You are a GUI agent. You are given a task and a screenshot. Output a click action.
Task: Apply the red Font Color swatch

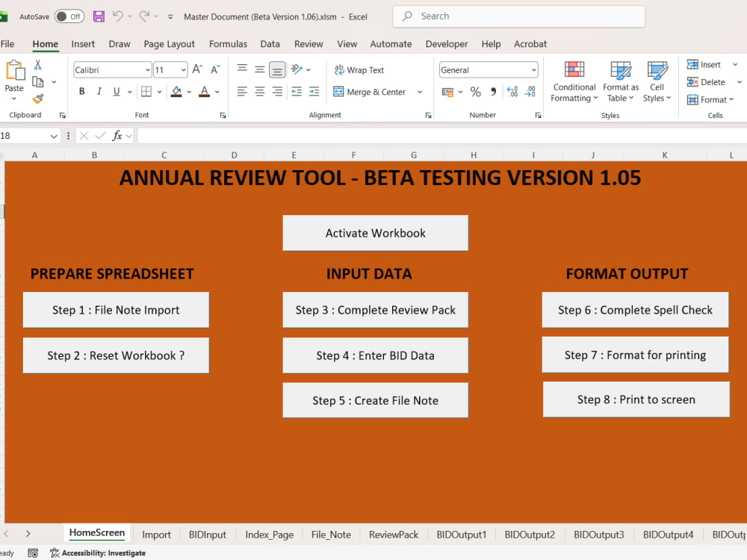[x=205, y=91]
